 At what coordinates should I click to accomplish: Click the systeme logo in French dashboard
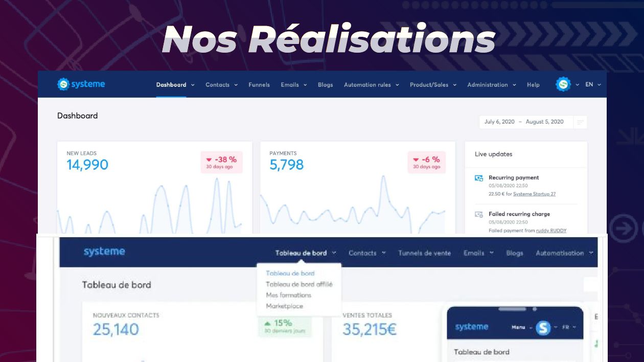point(104,252)
